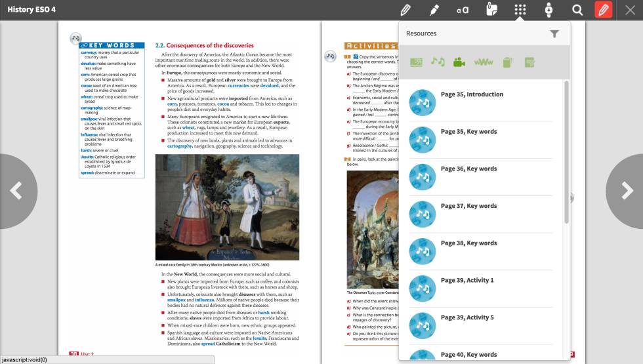Image resolution: width=643 pixels, height=364 pixels.
Task: Open 'Page 38, Key words' resource title
Action: (x=468, y=243)
